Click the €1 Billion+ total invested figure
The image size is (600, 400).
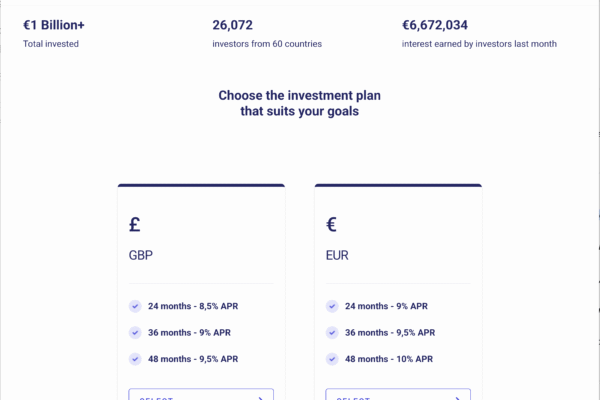54,25
